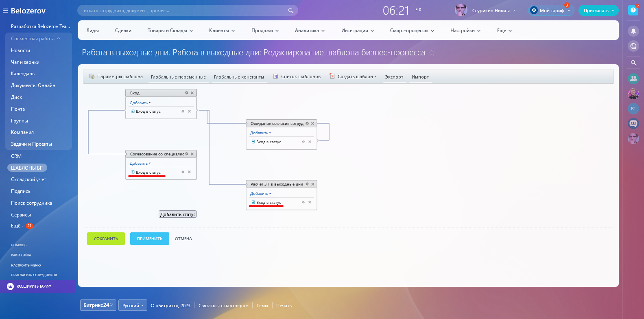Image resolution: width=644 pixels, height=319 pixels.
Task: Open notifications bell in right panel
Action: pos(633,31)
